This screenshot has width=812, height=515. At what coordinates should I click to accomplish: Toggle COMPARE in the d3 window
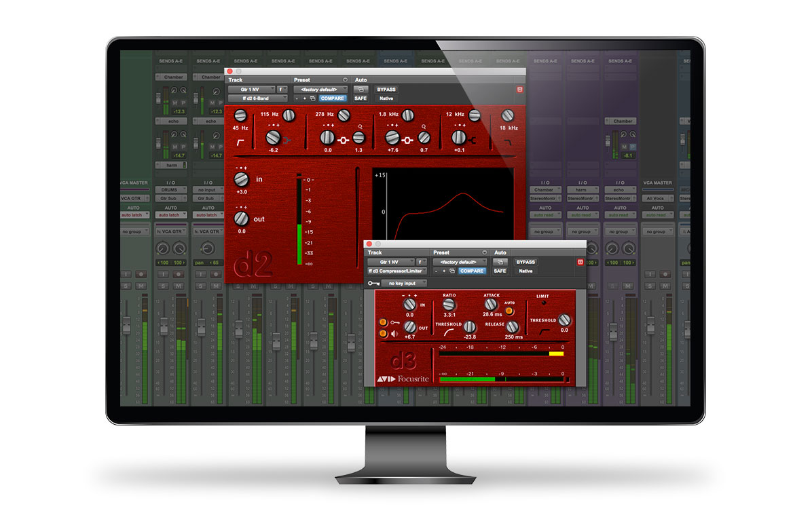(471, 271)
